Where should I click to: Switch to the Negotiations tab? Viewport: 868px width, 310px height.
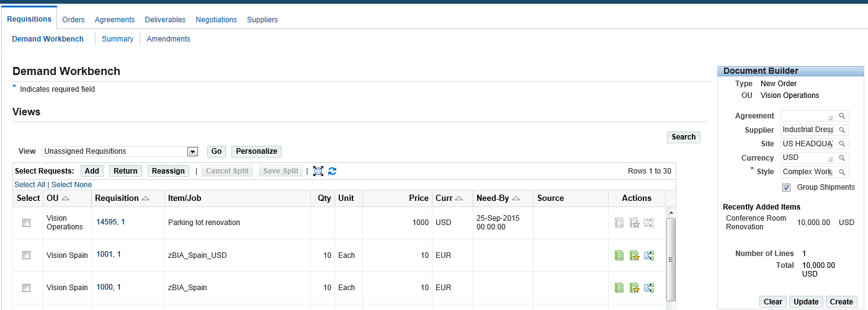(216, 20)
